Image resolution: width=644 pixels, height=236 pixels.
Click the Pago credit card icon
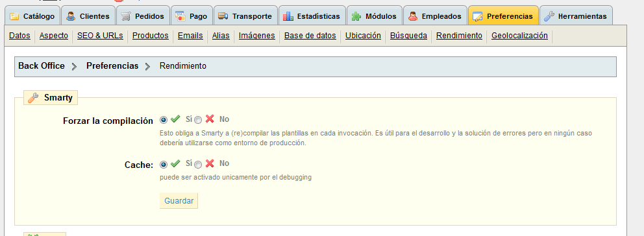point(180,16)
